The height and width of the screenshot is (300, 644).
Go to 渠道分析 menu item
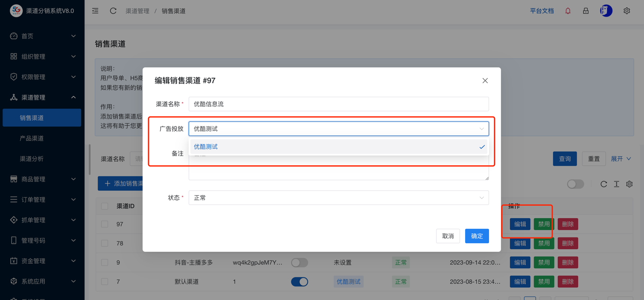pos(32,159)
